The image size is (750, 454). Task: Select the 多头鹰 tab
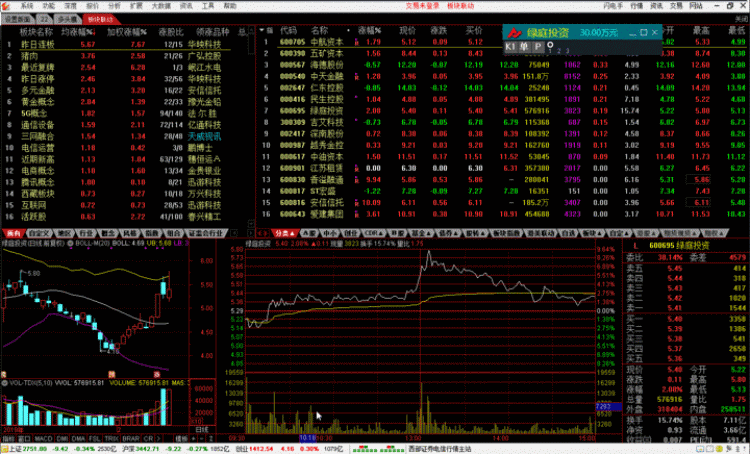click(x=67, y=19)
